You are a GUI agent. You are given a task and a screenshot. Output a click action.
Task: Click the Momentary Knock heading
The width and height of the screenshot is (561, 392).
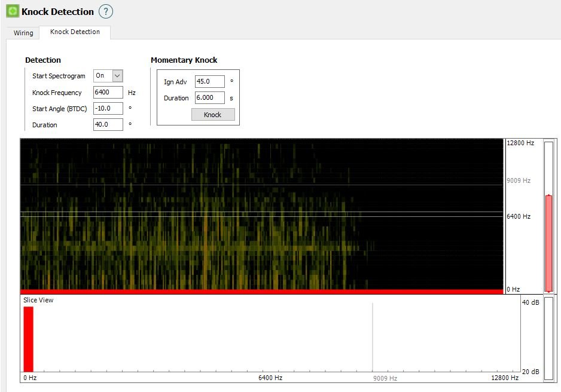(184, 60)
